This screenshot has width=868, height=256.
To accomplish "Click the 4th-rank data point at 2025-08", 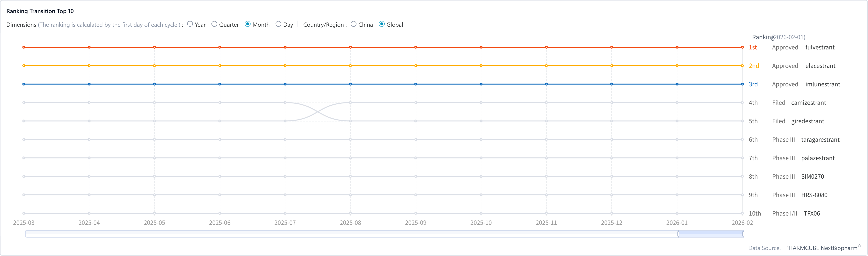I will coord(350,102).
